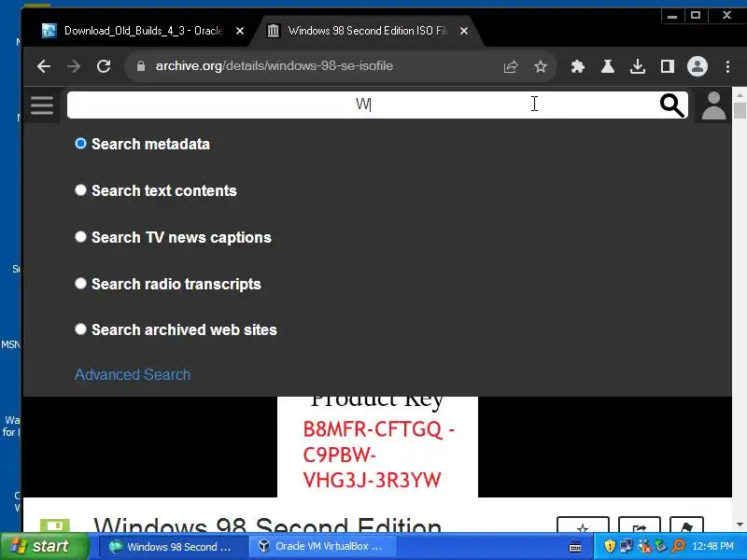The width and height of the screenshot is (747, 560).
Task: Open the Chrome Labs flask icon
Action: (608, 66)
